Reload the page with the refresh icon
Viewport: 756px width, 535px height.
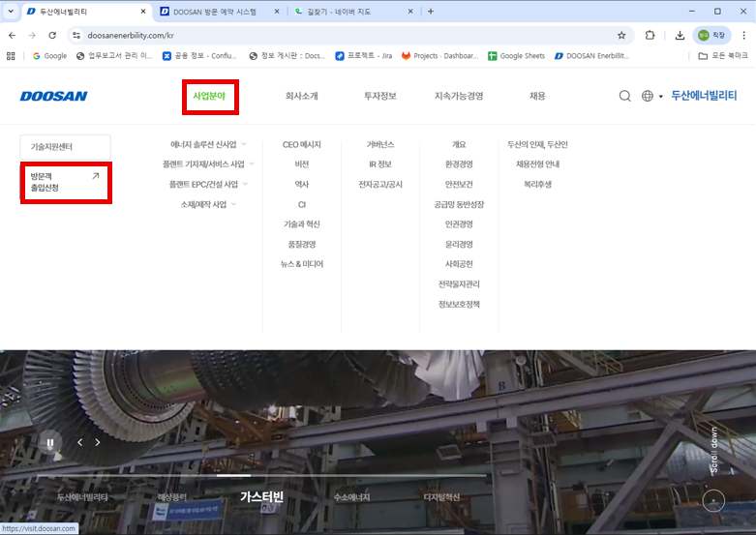coord(52,35)
